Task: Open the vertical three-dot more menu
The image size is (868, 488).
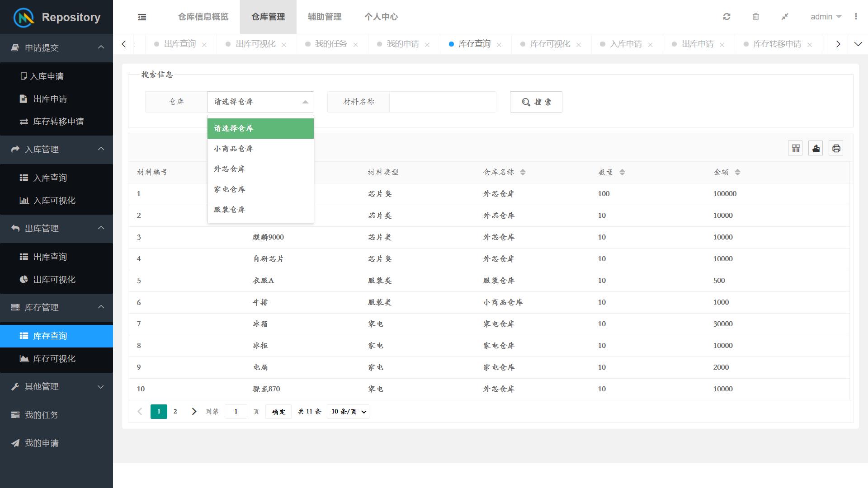Action: click(856, 17)
